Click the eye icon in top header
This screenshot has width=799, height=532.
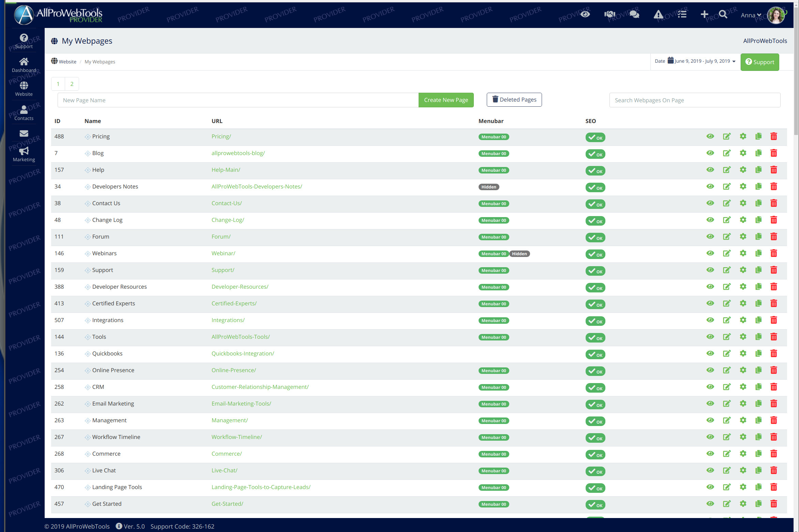pos(585,14)
